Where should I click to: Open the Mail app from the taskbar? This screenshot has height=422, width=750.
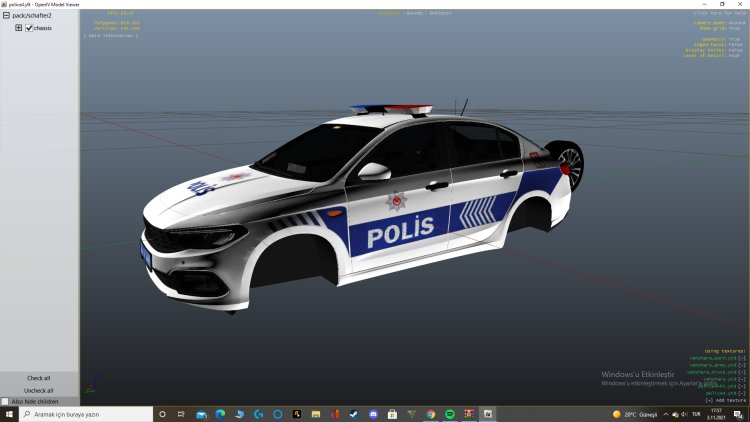[x=201, y=414]
